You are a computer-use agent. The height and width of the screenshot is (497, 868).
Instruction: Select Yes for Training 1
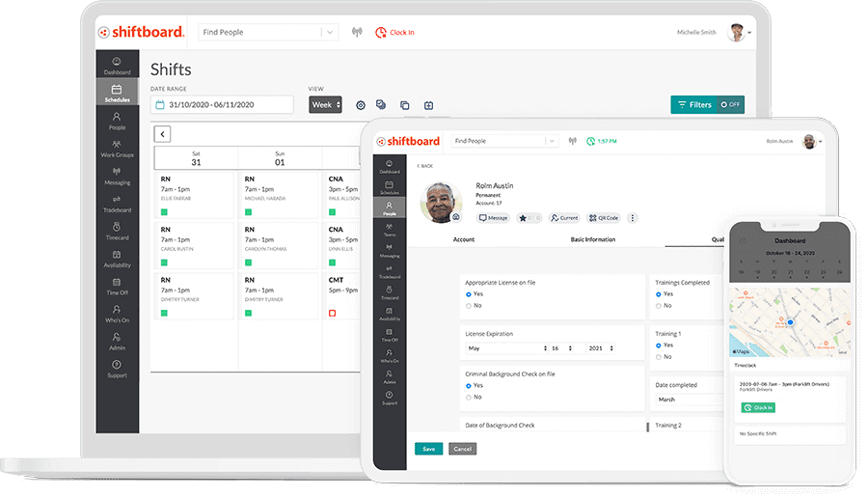[x=658, y=345]
